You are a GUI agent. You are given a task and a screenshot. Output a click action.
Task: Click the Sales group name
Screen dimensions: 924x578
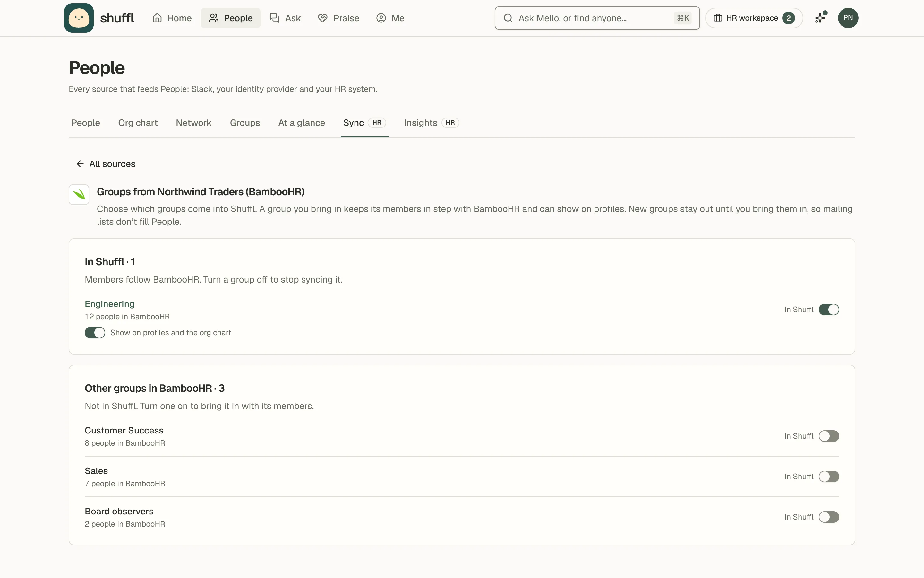point(96,471)
